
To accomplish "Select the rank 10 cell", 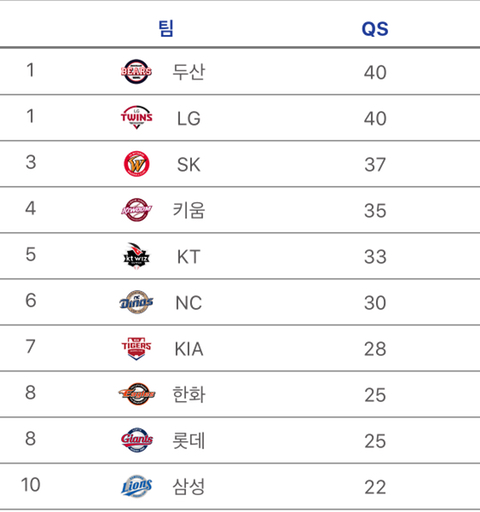I will [x=30, y=485].
